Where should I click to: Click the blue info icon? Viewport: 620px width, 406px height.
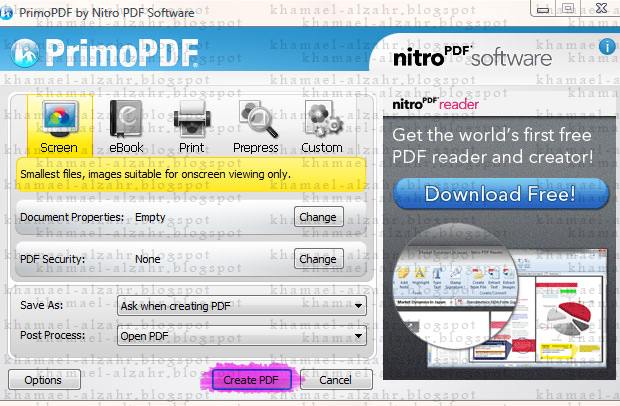[607, 47]
